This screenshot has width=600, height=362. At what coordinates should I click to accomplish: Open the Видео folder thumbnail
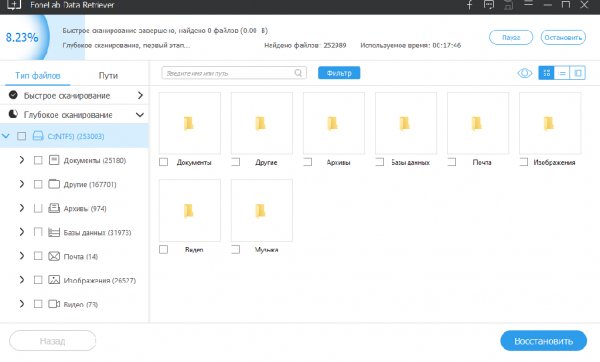coord(190,210)
